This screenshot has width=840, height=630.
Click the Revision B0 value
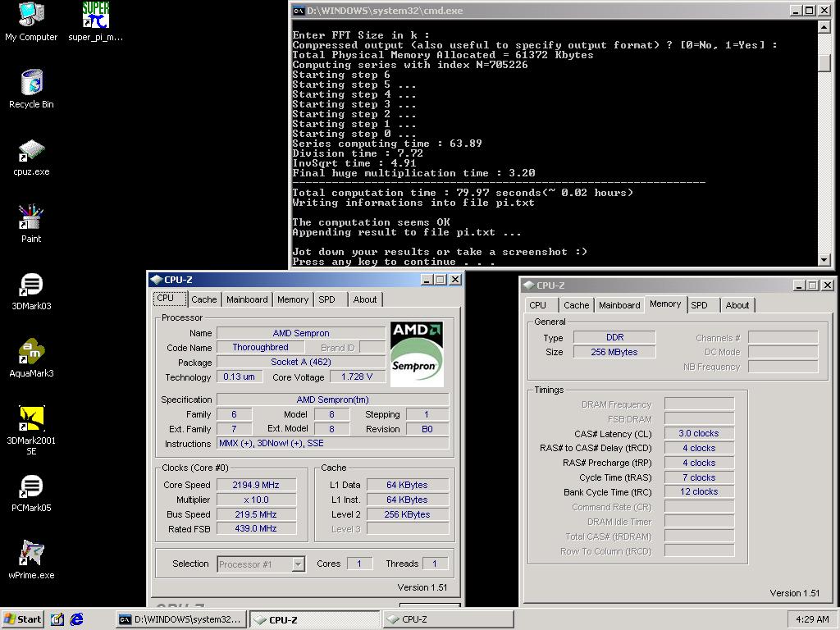point(427,429)
